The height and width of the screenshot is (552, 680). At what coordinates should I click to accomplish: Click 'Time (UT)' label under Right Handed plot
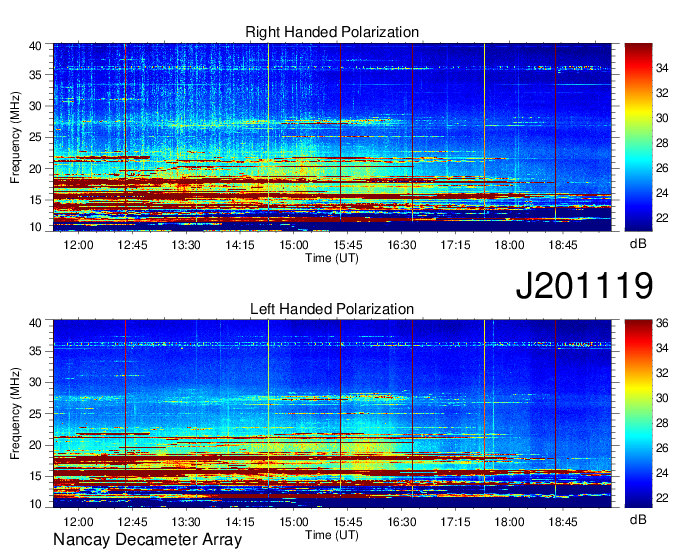(332, 258)
